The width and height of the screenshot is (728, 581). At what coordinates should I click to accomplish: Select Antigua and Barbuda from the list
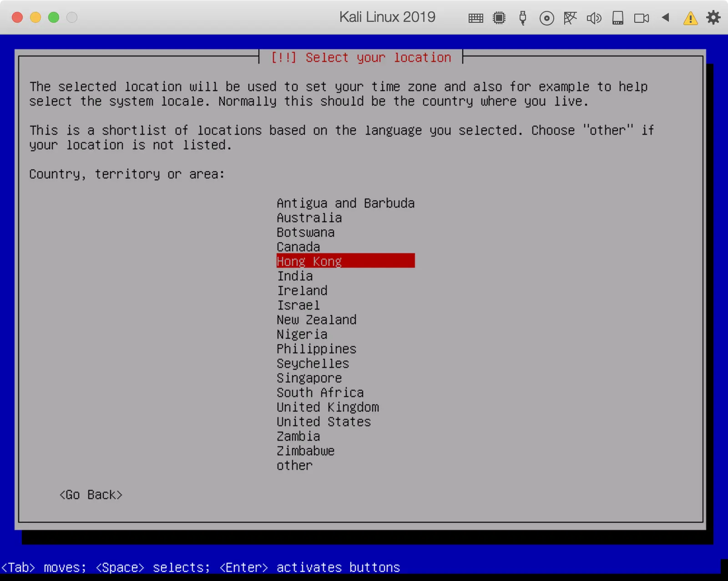(x=346, y=203)
